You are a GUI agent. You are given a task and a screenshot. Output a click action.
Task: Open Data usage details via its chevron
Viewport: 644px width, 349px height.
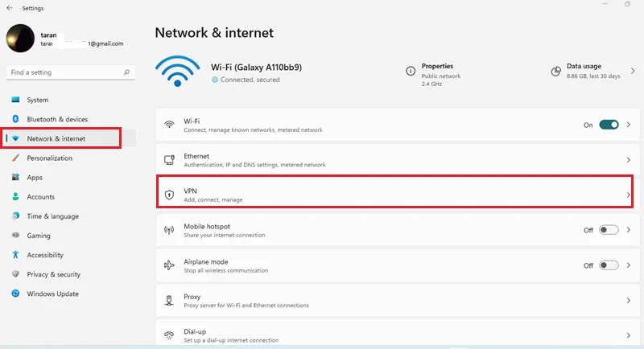point(633,71)
